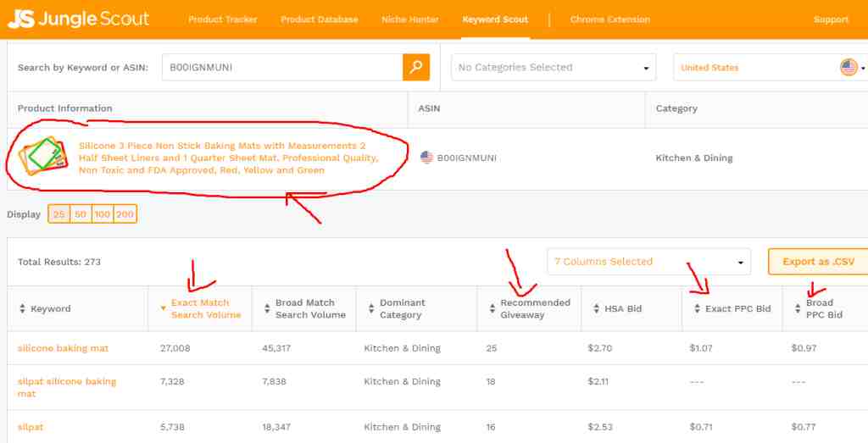
Task: Click the ASIN text B00IGNMUNI in product row
Action: coord(467,158)
